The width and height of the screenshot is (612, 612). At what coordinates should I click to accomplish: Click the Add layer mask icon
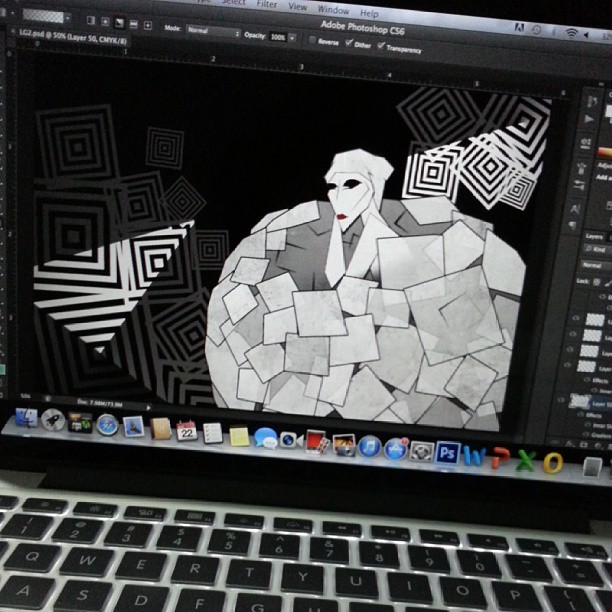coord(584,445)
